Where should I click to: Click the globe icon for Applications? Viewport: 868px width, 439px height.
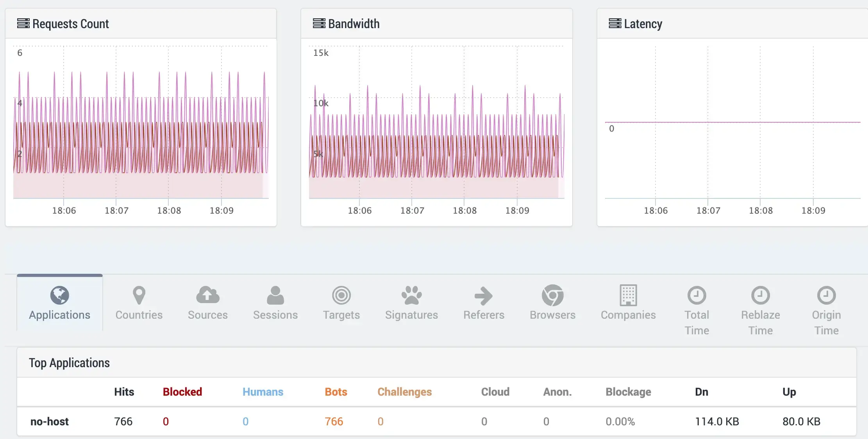(59, 295)
